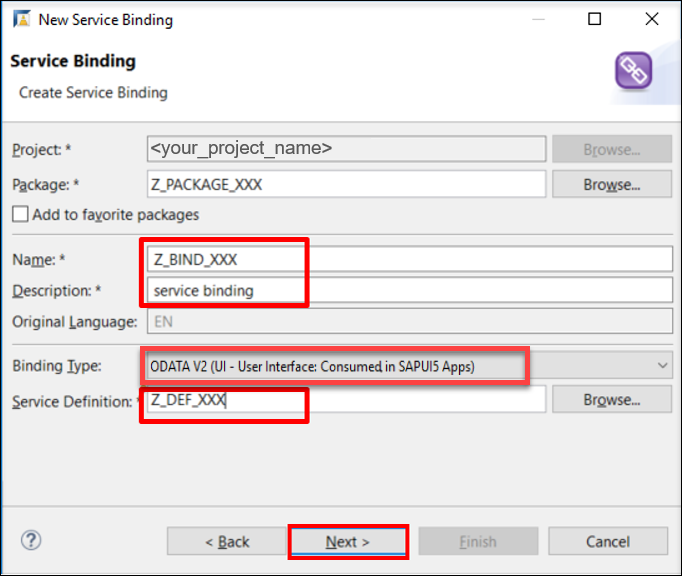Click the Project field your_project_name
The height and width of the screenshot is (576, 682).
coord(346,149)
